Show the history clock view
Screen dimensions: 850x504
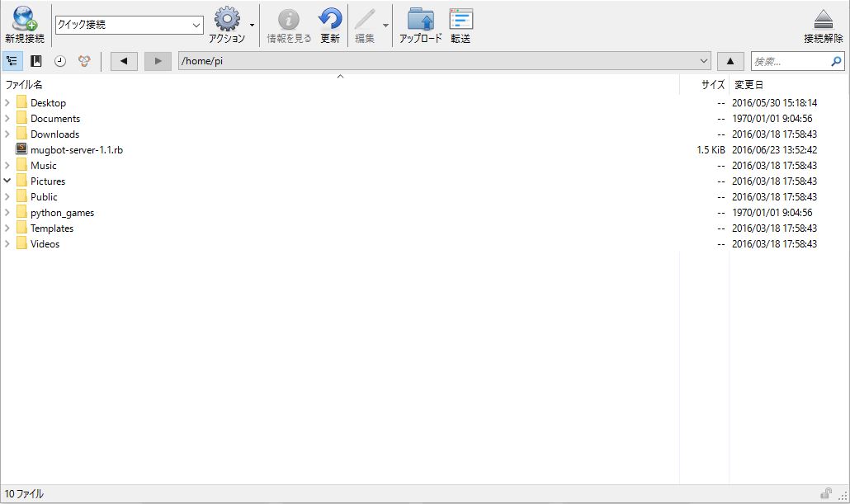[x=60, y=61]
